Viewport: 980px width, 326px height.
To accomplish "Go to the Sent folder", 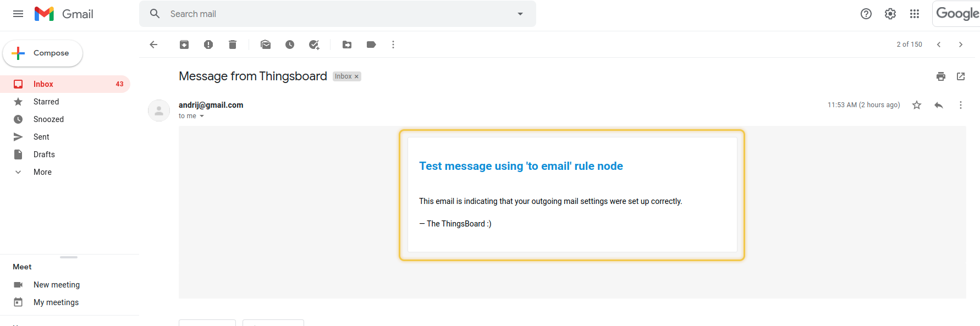I will click(41, 137).
